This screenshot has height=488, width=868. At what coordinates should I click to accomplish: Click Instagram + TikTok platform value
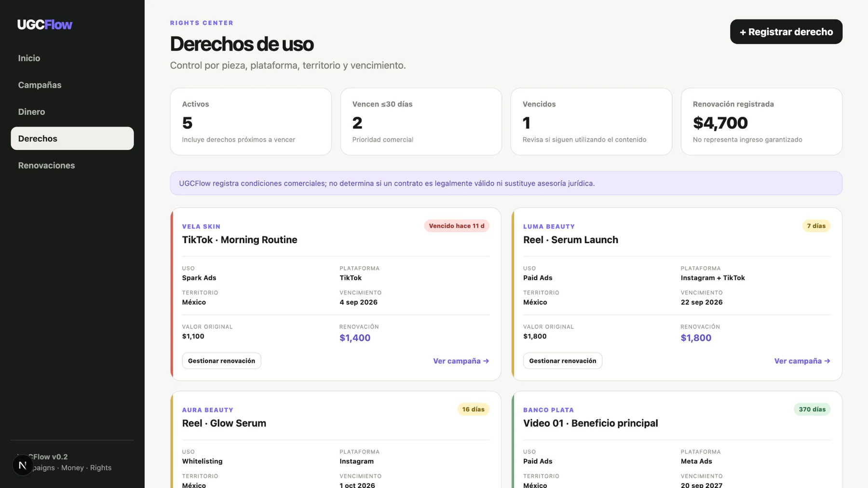713,278
